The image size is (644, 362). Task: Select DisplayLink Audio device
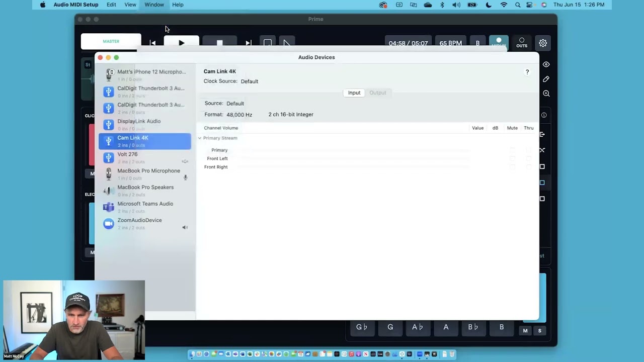(145, 125)
